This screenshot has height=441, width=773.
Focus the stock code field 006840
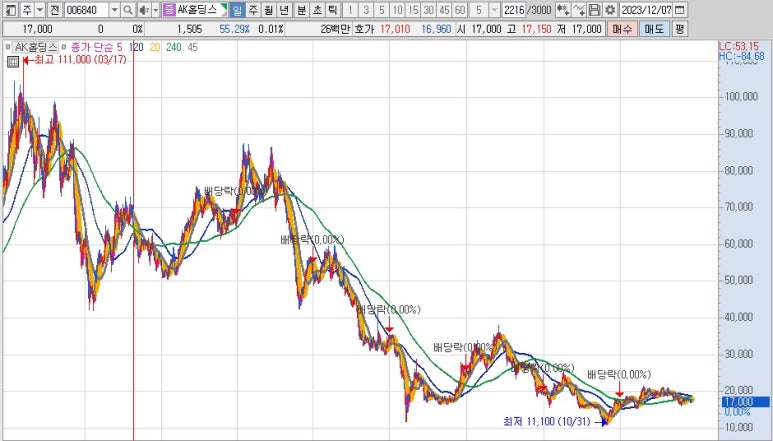[x=86, y=9]
